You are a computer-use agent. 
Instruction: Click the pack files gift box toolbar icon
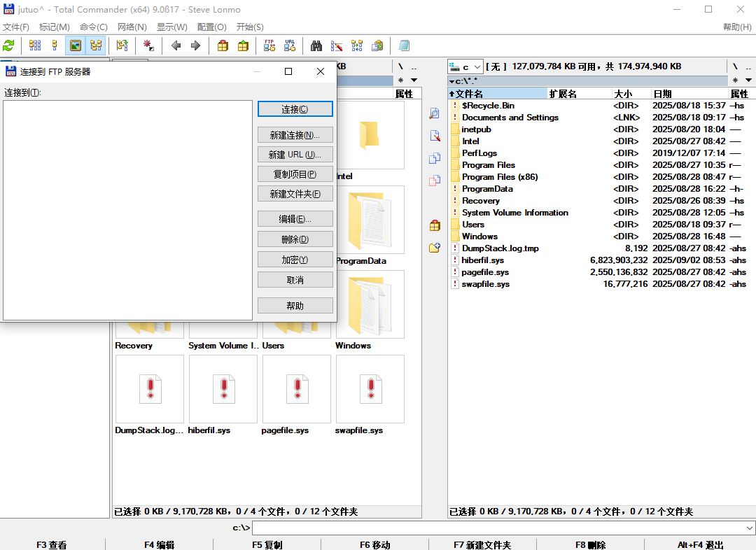(223, 45)
